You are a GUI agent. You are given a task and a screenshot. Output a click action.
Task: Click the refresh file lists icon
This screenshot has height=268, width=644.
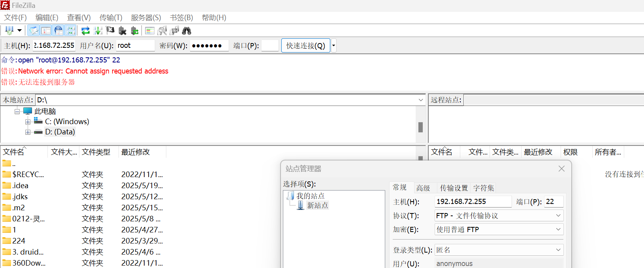click(x=85, y=30)
